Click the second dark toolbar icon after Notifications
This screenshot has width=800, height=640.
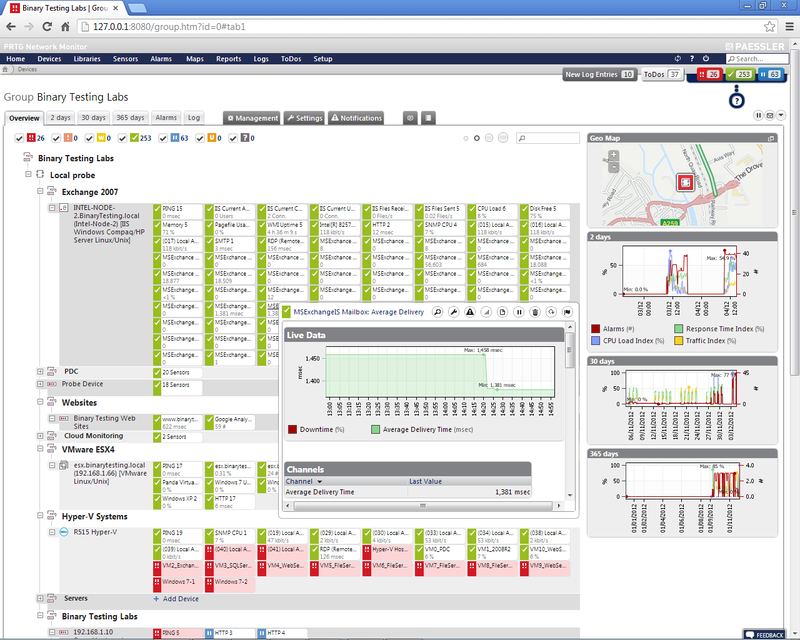428,118
